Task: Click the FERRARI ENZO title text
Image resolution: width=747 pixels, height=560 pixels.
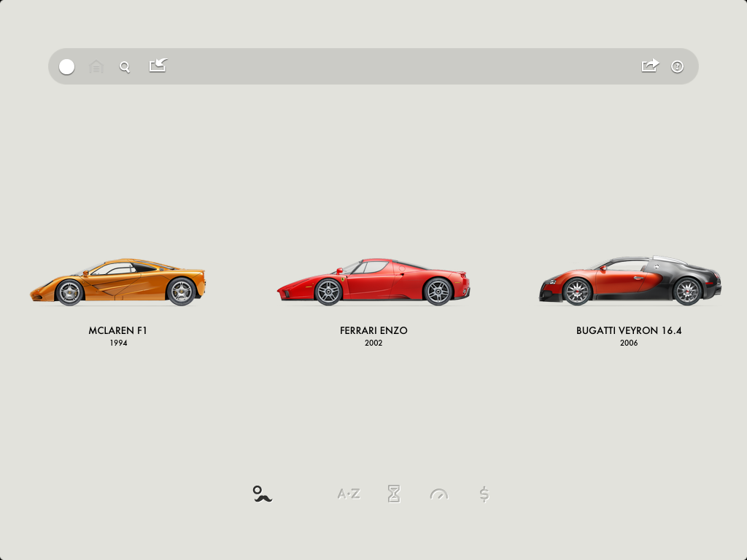Action: point(373,330)
